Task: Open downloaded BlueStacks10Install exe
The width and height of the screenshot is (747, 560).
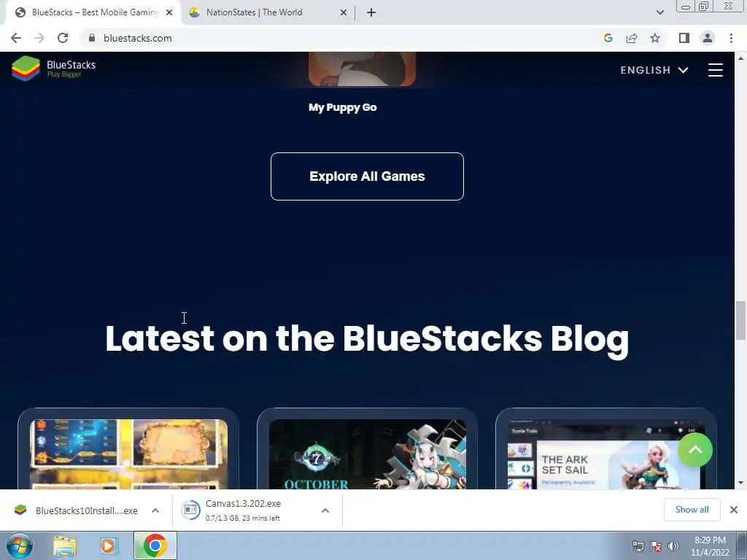Action: [x=76, y=510]
